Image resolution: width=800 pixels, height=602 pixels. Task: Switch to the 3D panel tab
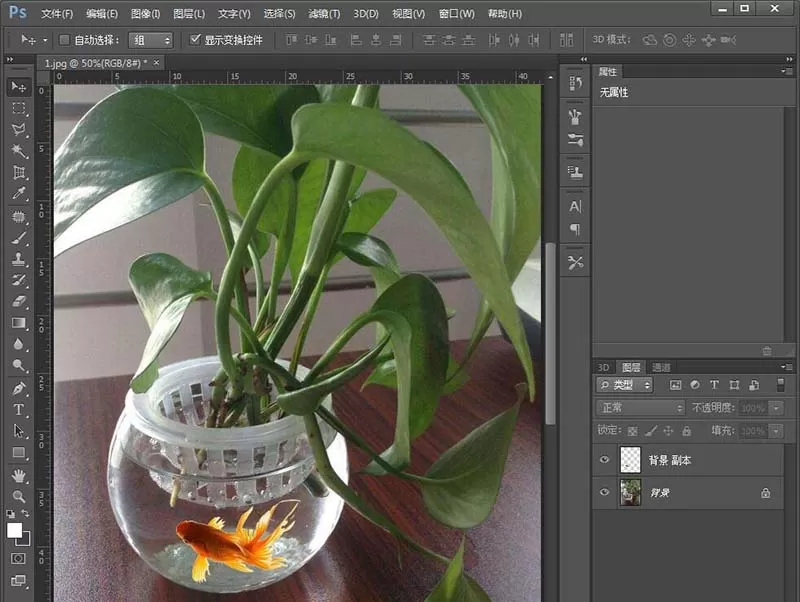click(x=603, y=367)
